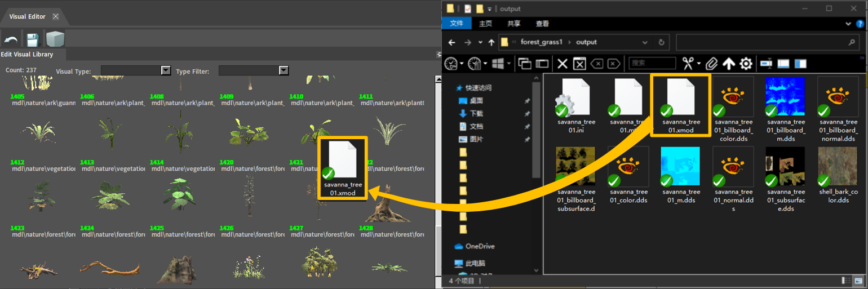
Task: Click the undo arrow in Visual Editor toolbar
Action: (10, 39)
